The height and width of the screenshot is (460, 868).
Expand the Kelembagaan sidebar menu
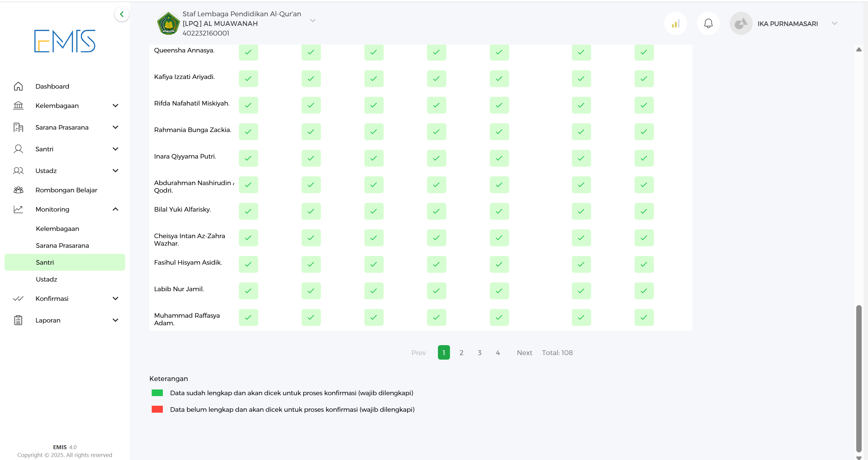tap(115, 106)
